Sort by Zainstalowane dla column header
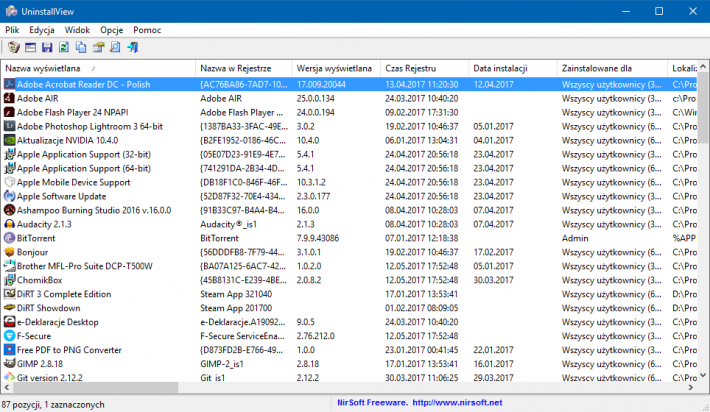Screen dimensions: 710x412 click(x=612, y=68)
